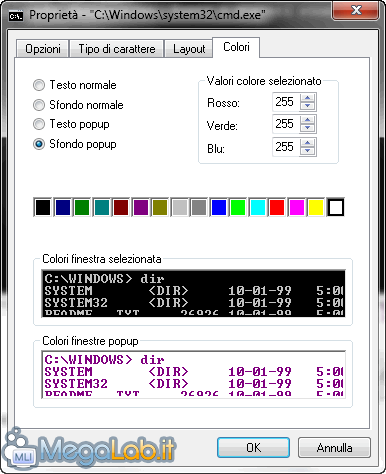386x474 pixels.
Task: Select the cyan color swatch
Action: coord(258,207)
